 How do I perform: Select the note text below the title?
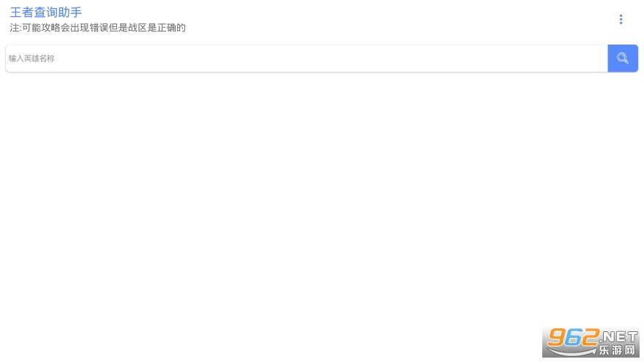click(x=98, y=28)
